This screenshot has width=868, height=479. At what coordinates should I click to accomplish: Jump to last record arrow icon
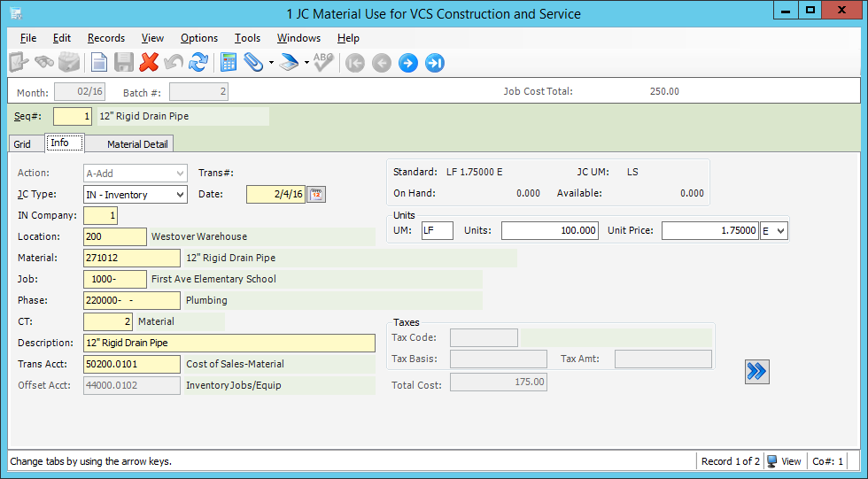pos(435,63)
